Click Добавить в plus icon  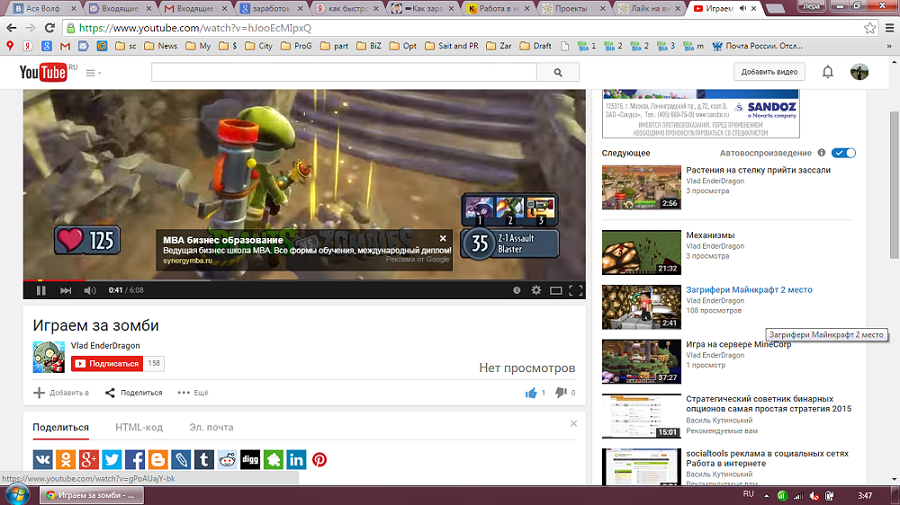(x=39, y=393)
